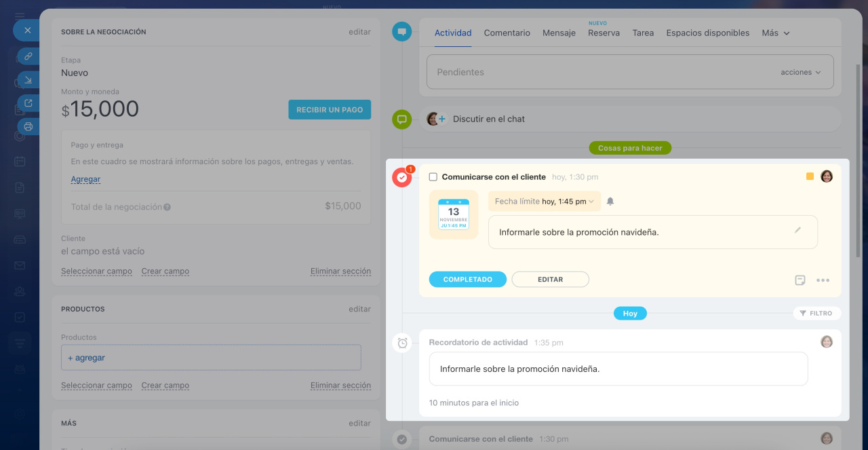This screenshot has height=450, width=868.
Task: Click the copy link icon on left edge
Action: 28,56
